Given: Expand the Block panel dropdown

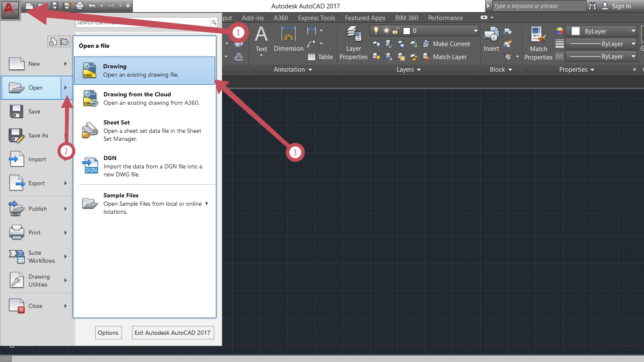Looking at the screenshot, I should 501,70.
